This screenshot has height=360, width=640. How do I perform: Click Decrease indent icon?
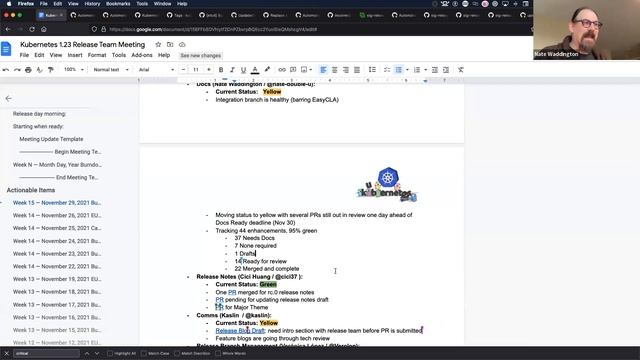click(x=435, y=70)
